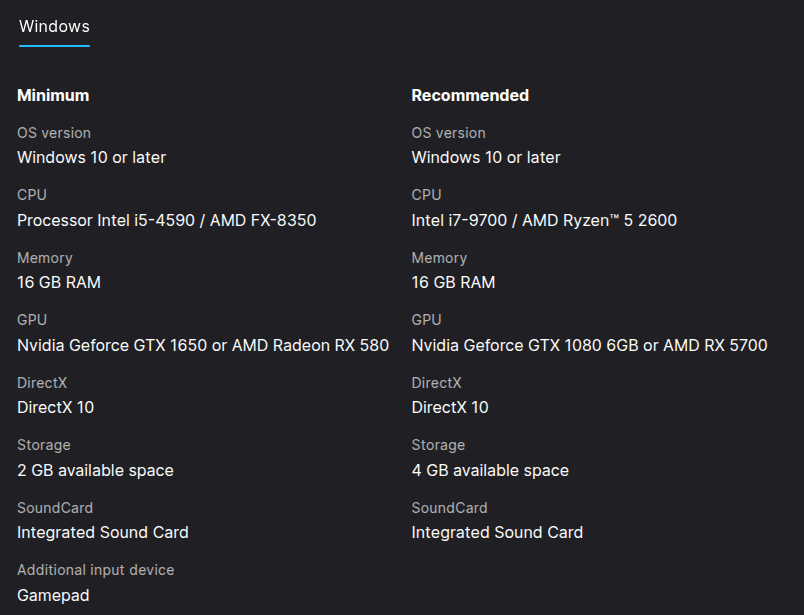Image resolution: width=804 pixels, height=615 pixels.
Task: Click the minimum DirectX 10 value
Action: (x=56, y=407)
